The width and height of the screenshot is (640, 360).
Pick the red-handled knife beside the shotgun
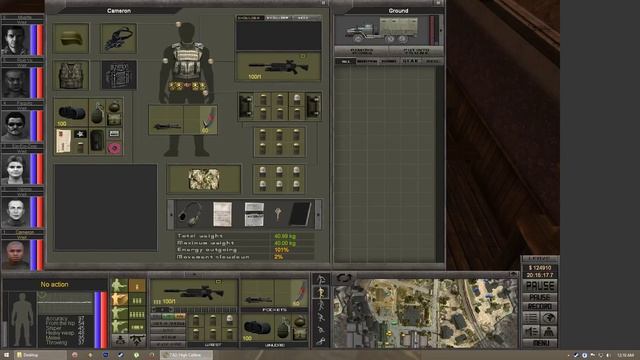(208, 120)
